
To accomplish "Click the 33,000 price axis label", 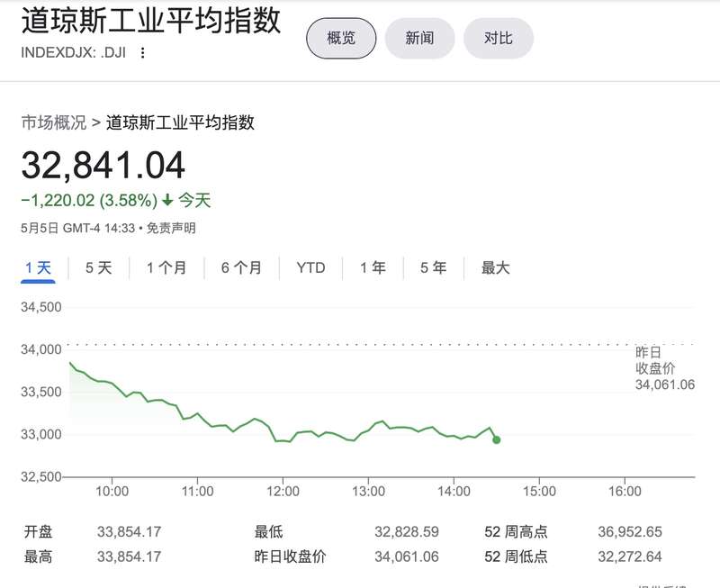I will pos(41,434).
